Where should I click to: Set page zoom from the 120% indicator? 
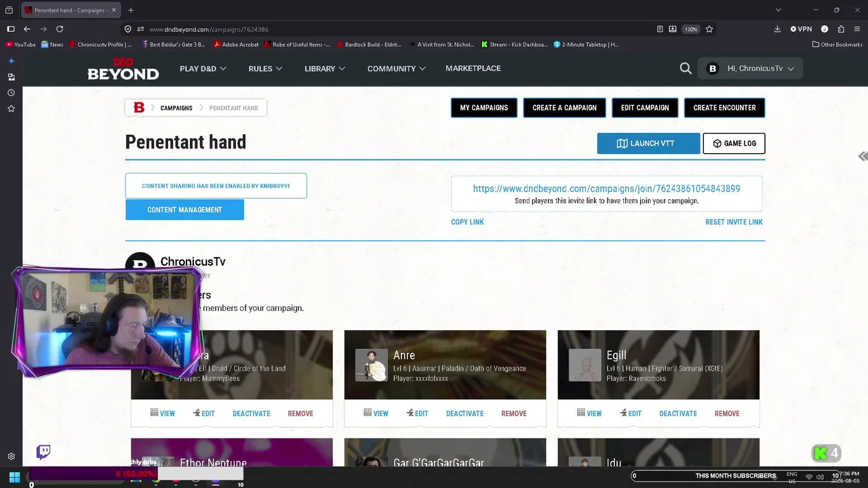pos(690,29)
